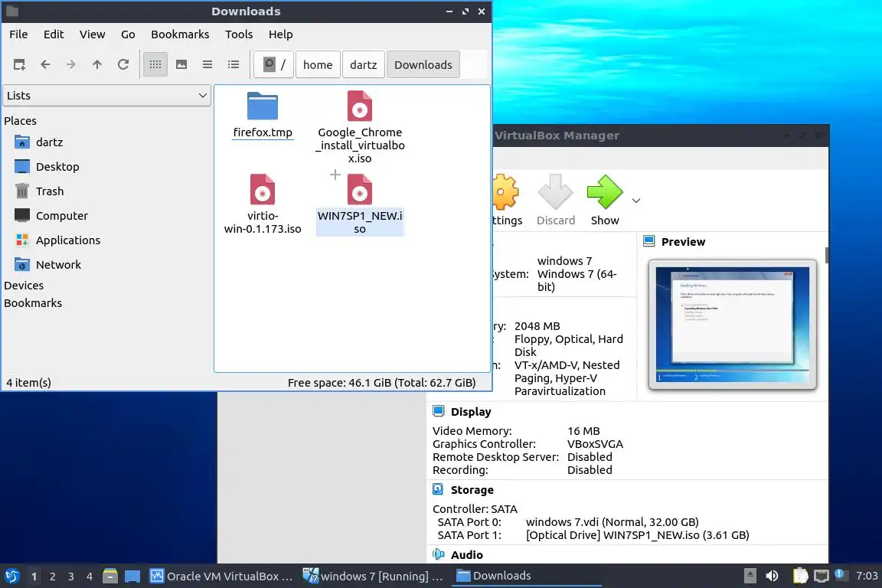Click the windows 7.vdi SATA Port 0 entry
882x588 pixels.
(612, 522)
